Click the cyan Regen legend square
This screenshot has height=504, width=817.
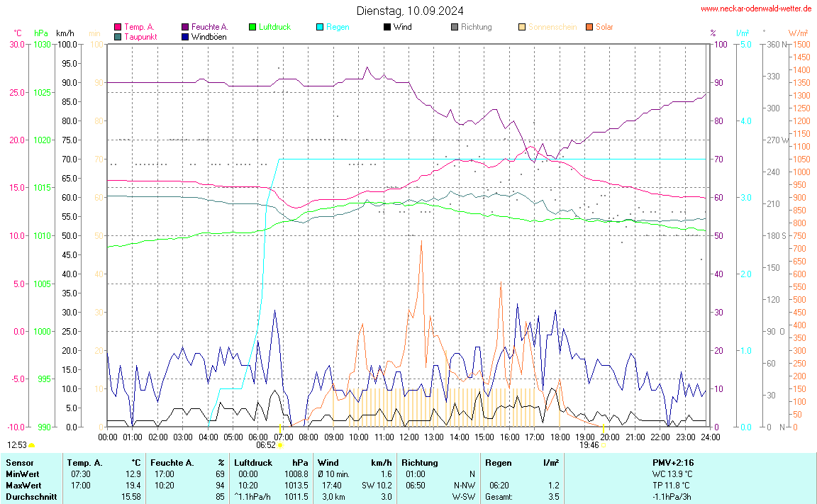(x=319, y=27)
